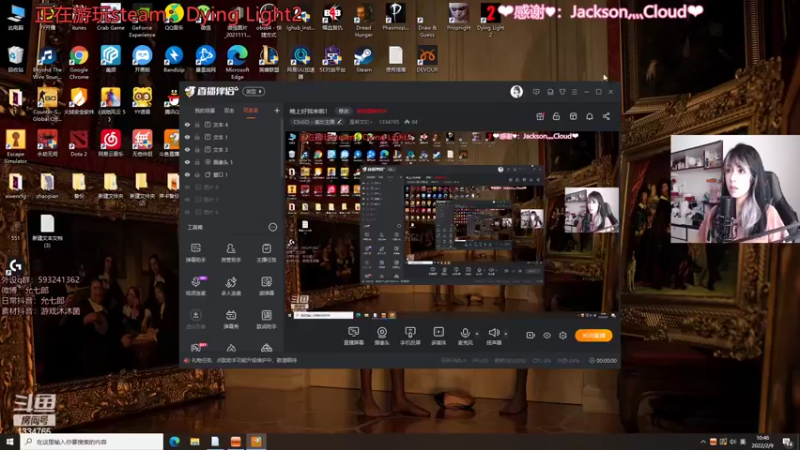The image size is (800, 450).
Task: Toggle lock on the 摄像头 1 layer
Action: 197,162
